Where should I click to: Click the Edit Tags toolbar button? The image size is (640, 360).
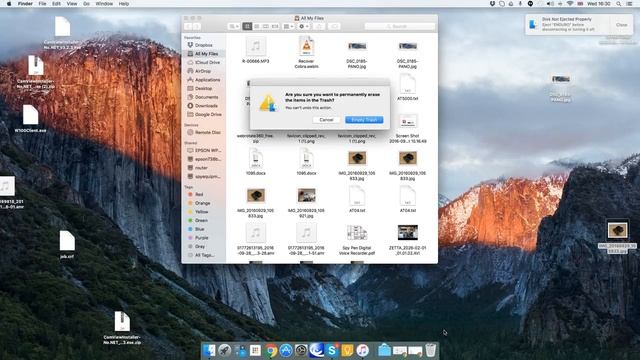(x=334, y=27)
